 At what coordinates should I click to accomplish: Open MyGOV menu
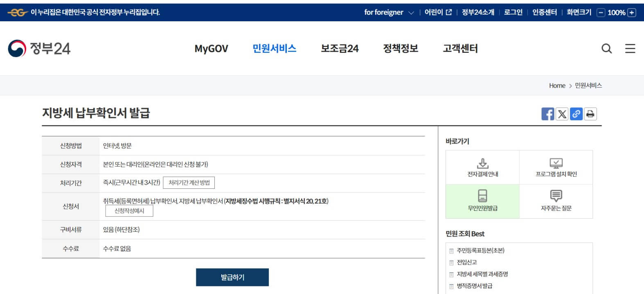211,49
